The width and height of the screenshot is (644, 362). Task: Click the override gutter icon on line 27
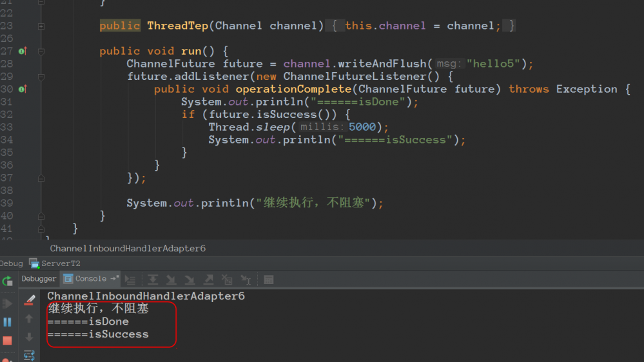click(x=23, y=52)
